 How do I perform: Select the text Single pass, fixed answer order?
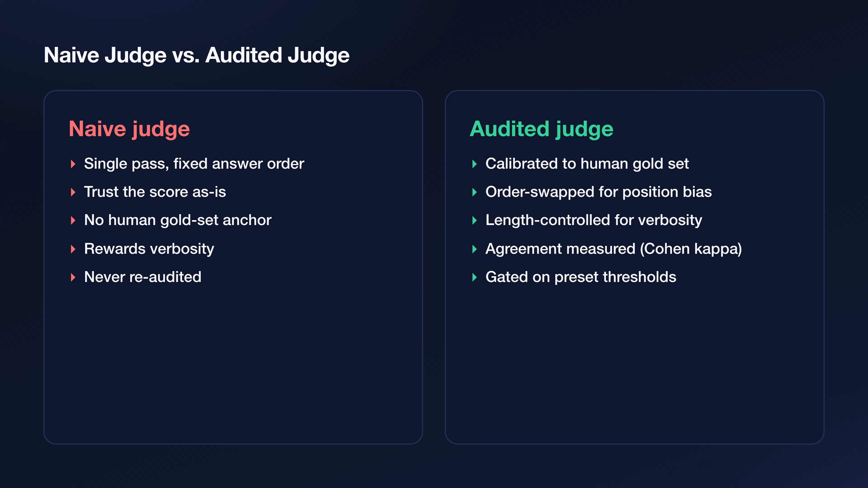(x=194, y=164)
